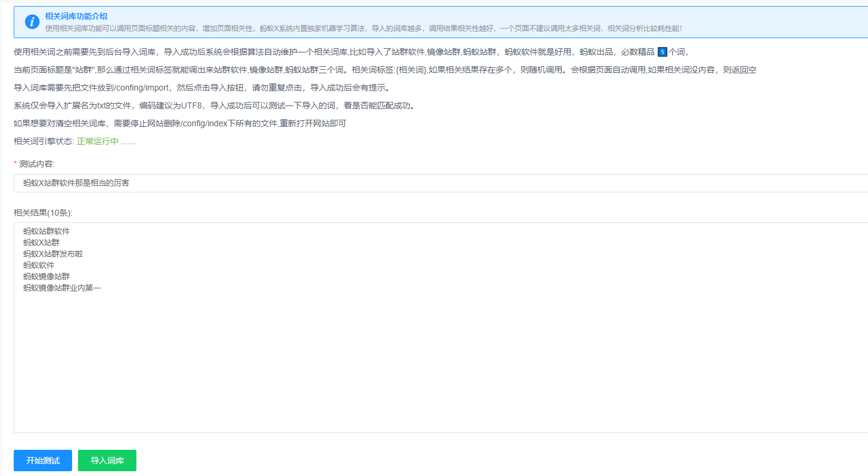Click the 相关词引擎状态 label
Image resolution: width=868 pixels, height=476 pixels.
pos(44,142)
